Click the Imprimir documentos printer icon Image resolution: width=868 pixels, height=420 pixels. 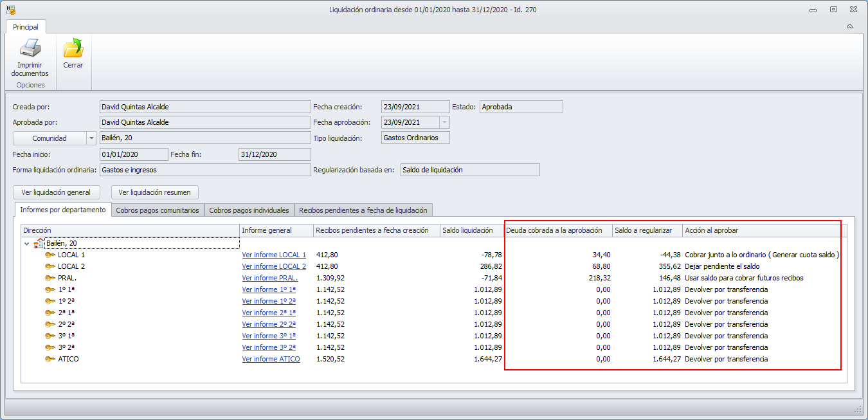click(x=30, y=49)
